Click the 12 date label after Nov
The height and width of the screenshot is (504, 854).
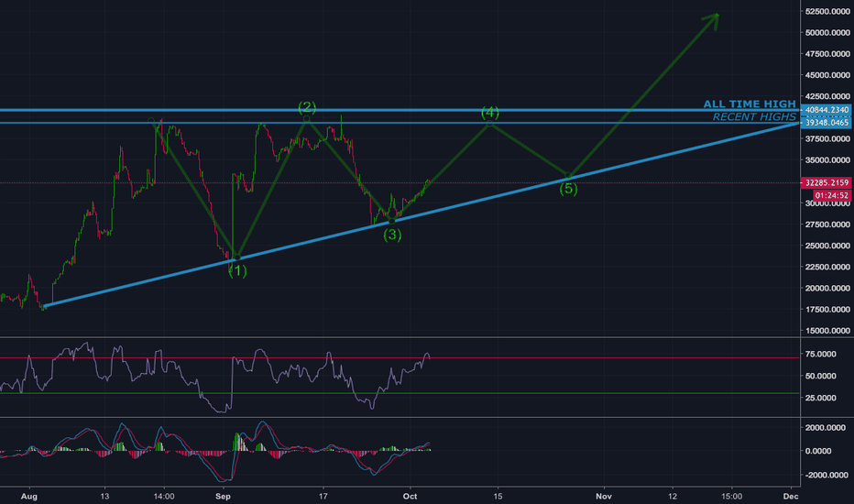tap(673, 497)
